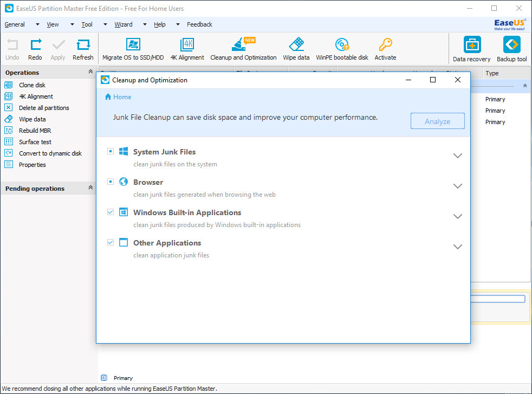Click the Redo toolbar icon
The image size is (532, 394).
36,45
